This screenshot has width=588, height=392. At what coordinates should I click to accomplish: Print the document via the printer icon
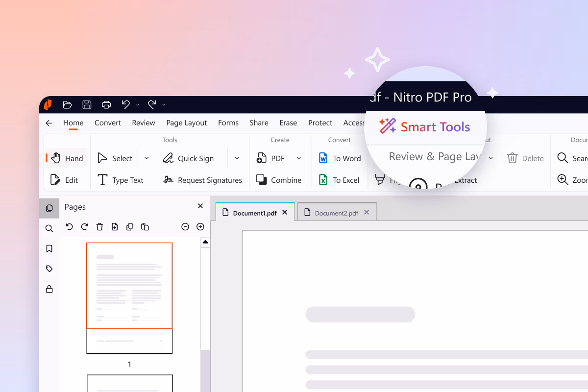[x=106, y=104]
